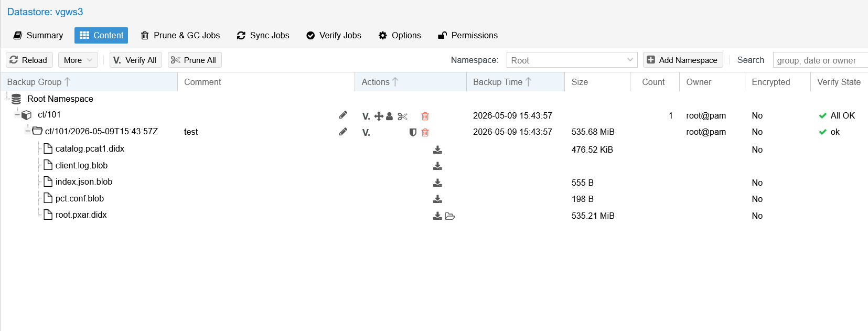Image resolution: width=868 pixels, height=331 pixels.
Task: Download client.log.blob
Action: [437, 166]
